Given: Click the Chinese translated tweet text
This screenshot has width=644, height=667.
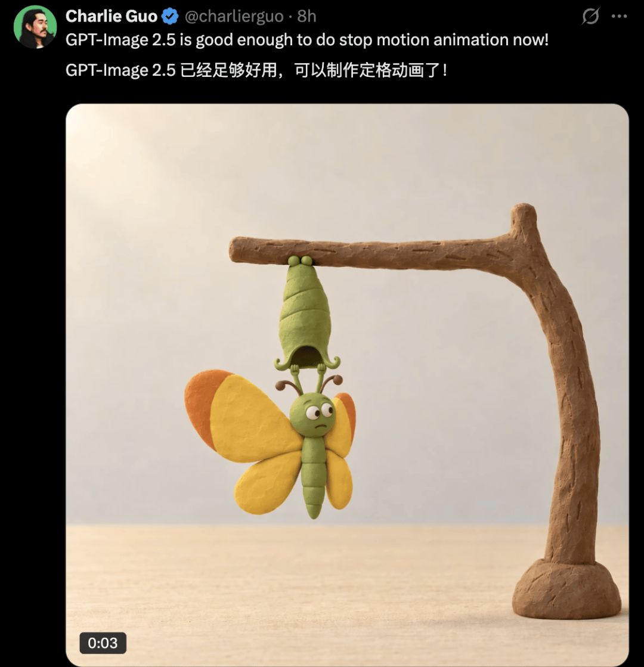Looking at the screenshot, I should coord(256,70).
